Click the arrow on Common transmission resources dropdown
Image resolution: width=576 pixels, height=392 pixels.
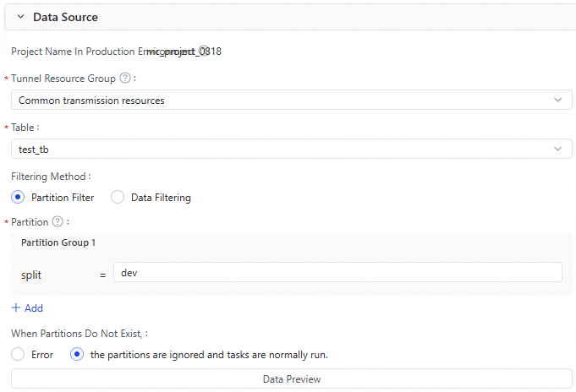557,100
